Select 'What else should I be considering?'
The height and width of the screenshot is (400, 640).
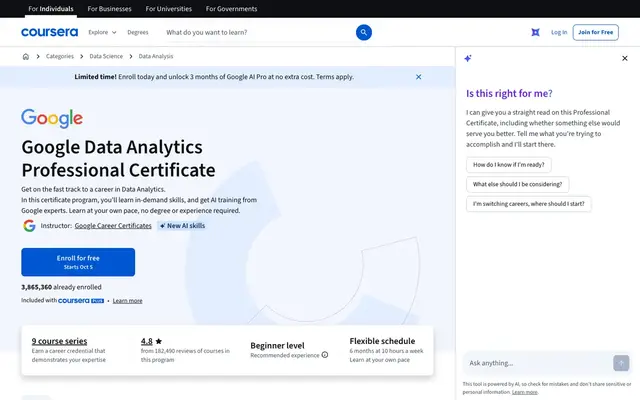coord(518,184)
